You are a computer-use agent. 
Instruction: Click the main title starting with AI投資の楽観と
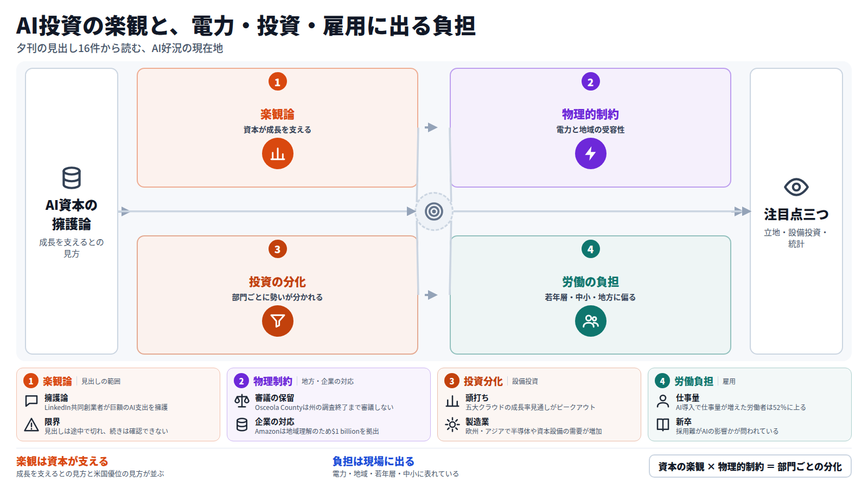[x=246, y=25]
